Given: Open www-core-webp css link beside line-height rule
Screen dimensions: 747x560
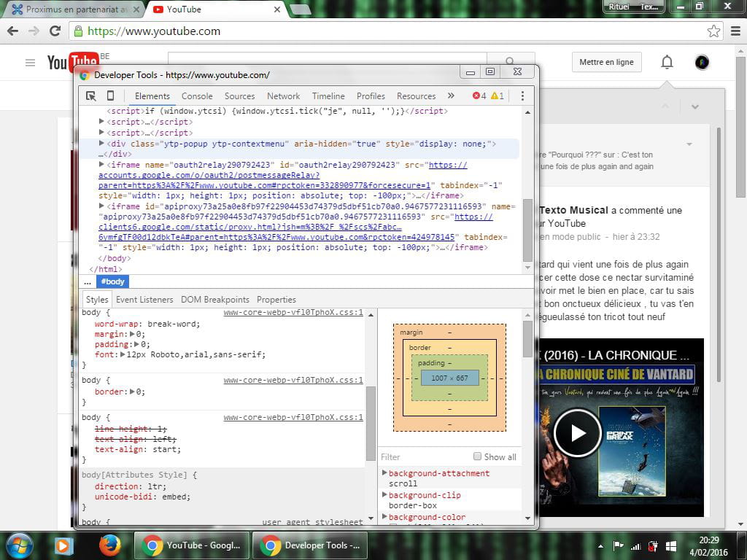Looking at the screenshot, I should [293, 417].
